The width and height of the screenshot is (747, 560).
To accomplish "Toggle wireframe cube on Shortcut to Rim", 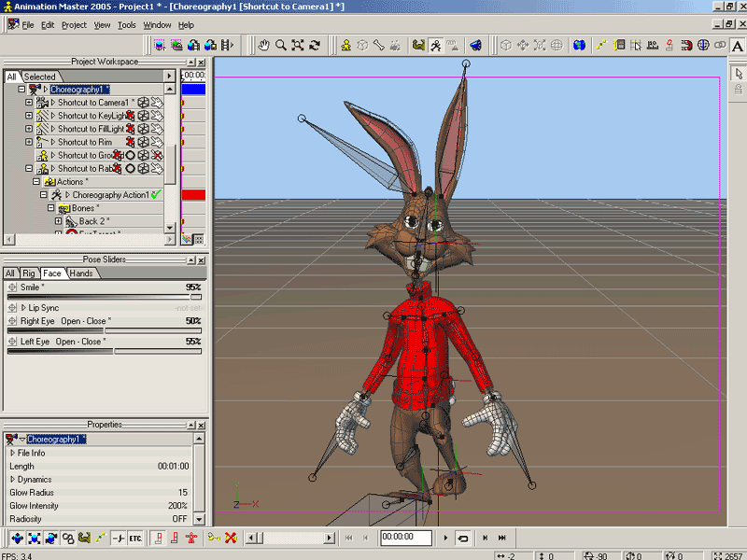I will [x=143, y=143].
